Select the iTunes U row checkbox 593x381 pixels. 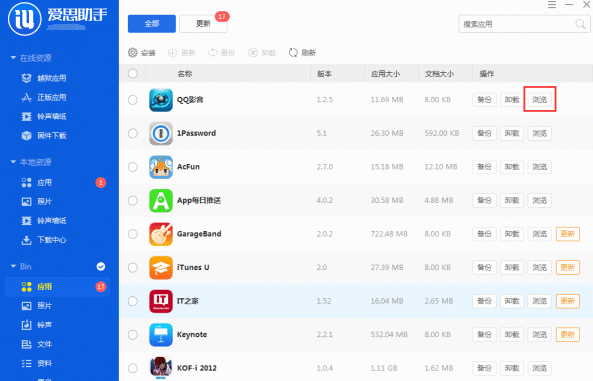133,267
